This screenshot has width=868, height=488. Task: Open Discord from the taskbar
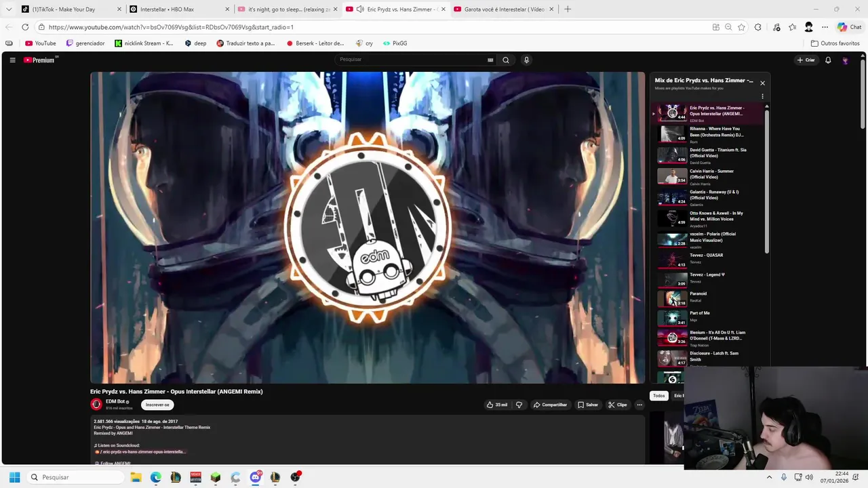pyautogui.click(x=256, y=477)
